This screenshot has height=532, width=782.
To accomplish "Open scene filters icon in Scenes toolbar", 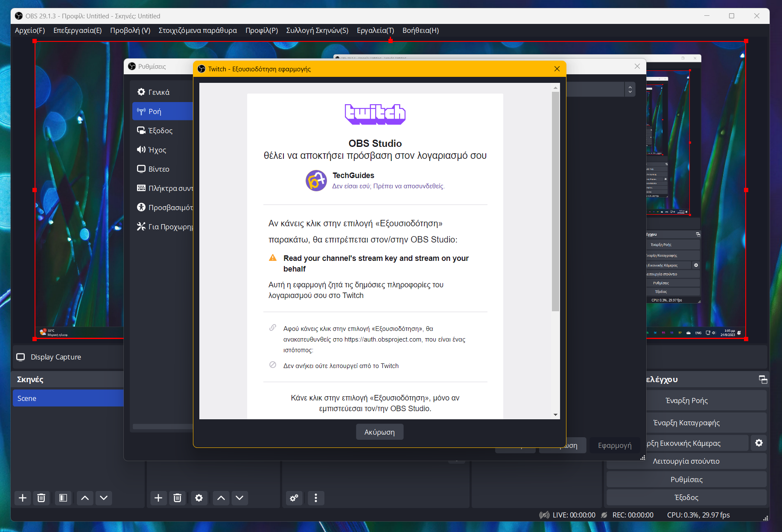I will [63, 498].
